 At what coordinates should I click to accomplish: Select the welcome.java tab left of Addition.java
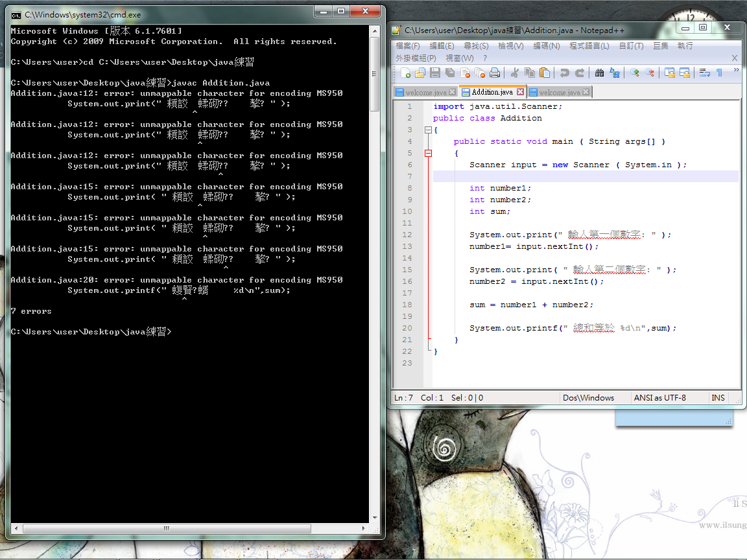coord(426,93)
